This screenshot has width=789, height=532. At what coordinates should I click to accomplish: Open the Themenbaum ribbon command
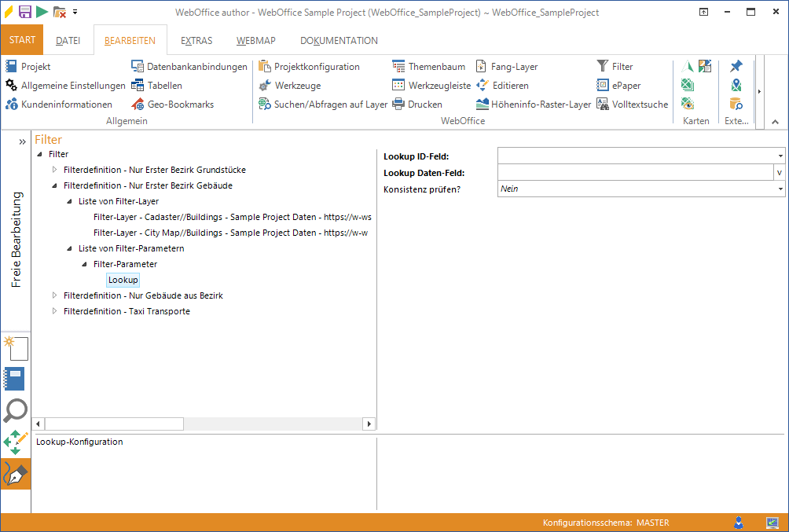[x=428, y=67]
